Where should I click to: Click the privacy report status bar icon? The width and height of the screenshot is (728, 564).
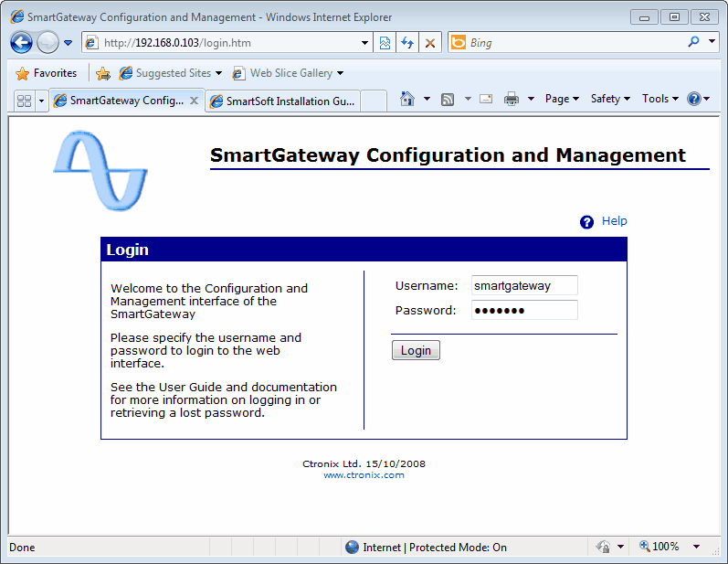(x=603, y=547)
